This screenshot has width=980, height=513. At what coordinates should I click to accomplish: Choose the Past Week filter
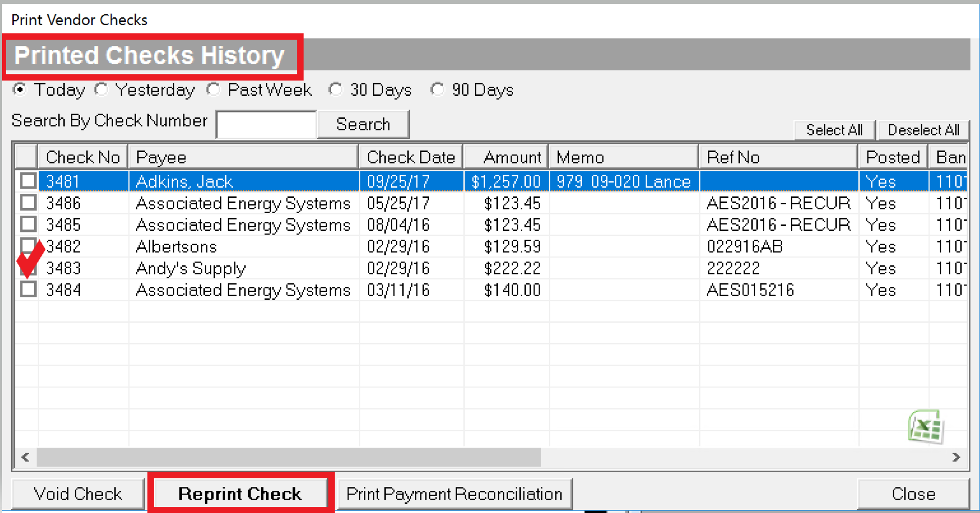pyautogui.click(x=213, y=89)
